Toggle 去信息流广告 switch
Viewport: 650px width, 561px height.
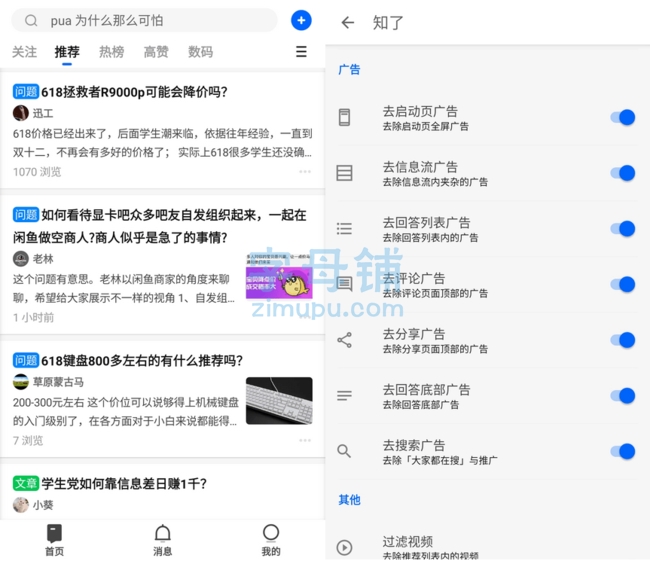point(623,173)
